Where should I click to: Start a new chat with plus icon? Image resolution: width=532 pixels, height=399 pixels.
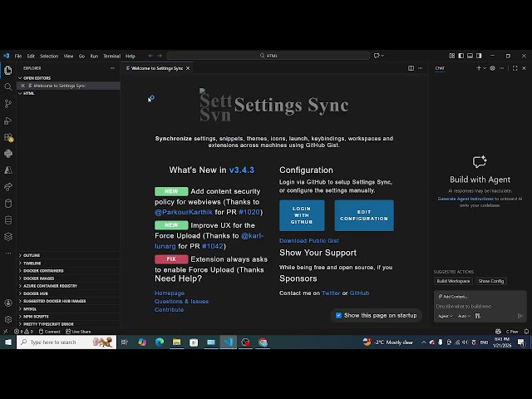(x=479, y=68)
